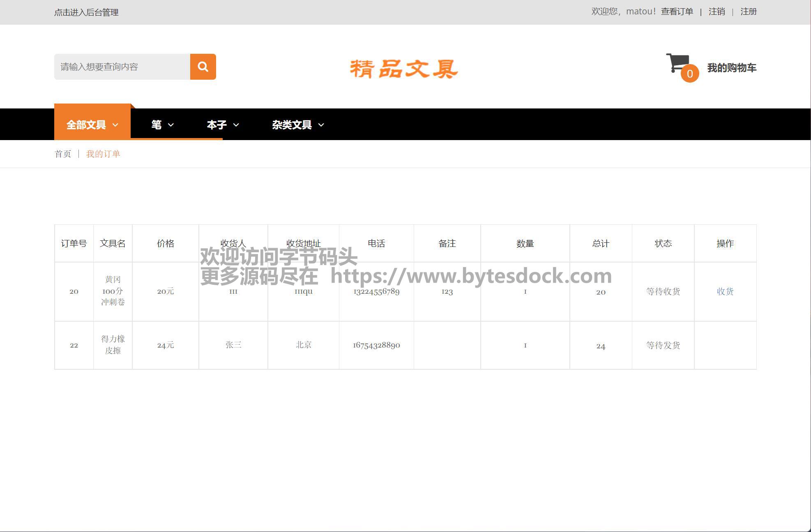Click the 精品文具 site logo
The height and width of the screenshot is (532, 811).
(x=404, y=69)
